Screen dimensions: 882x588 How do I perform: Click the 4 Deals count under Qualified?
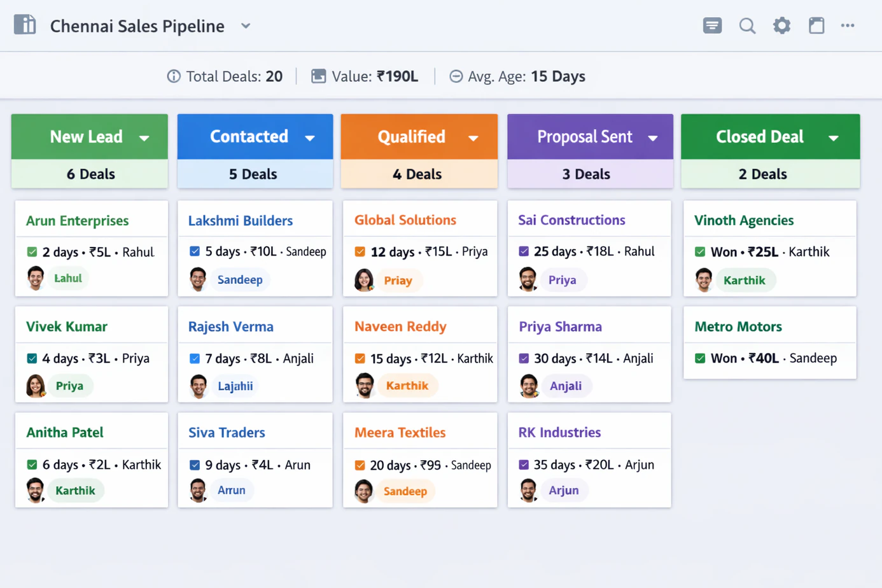417,174
